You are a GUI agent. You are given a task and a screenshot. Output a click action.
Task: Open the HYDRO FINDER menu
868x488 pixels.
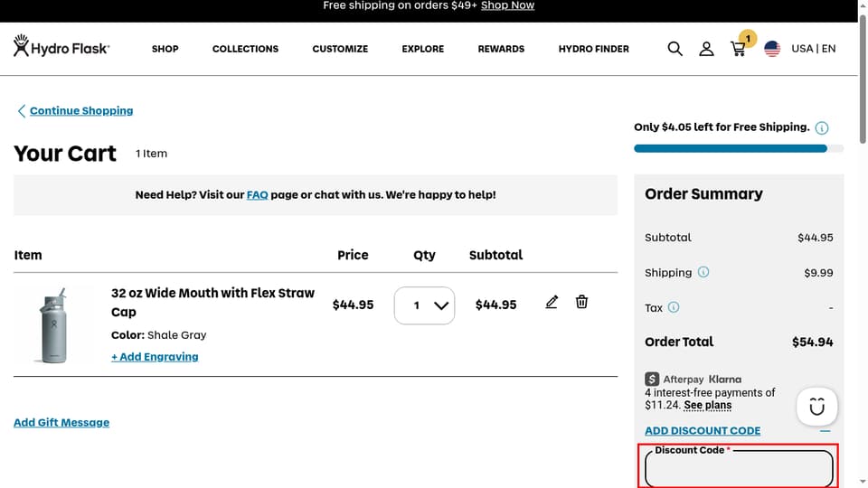point(593,49)
